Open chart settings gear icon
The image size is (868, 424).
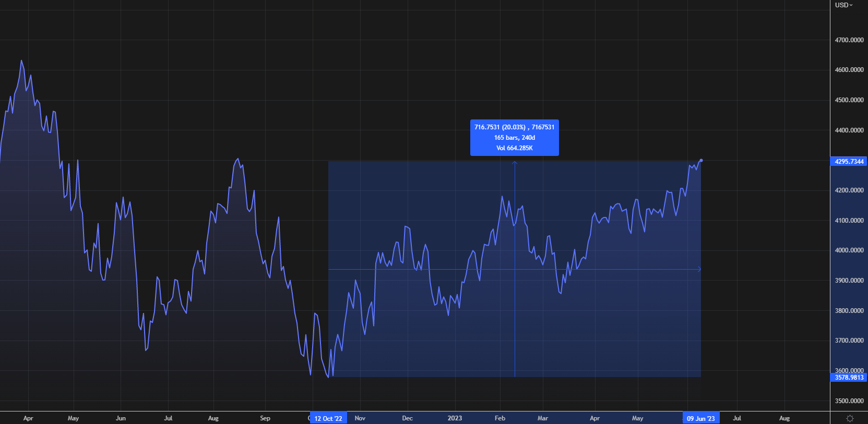(x=850, y=418)
